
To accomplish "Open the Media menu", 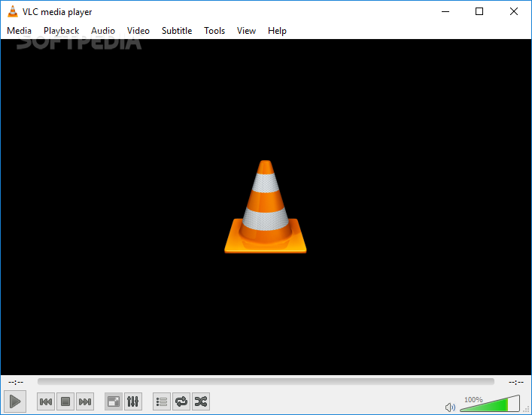I will coord(19,31).
